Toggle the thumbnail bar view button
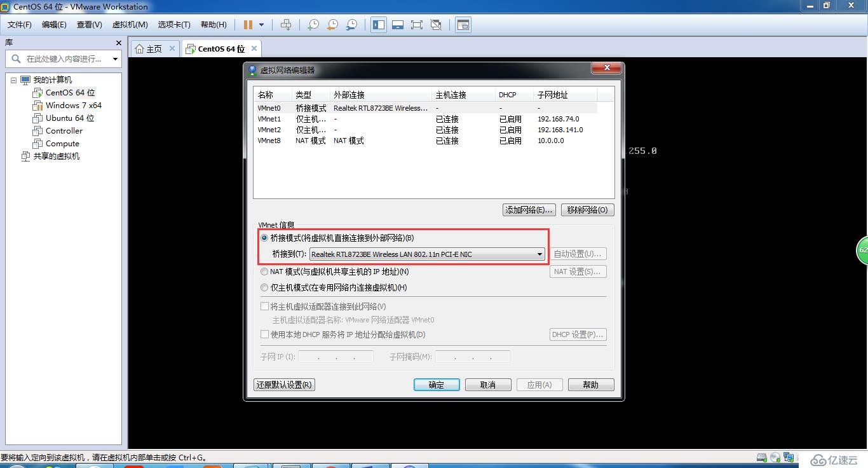The width and height of the screenshot is (868, 468). tap(398, 25)
